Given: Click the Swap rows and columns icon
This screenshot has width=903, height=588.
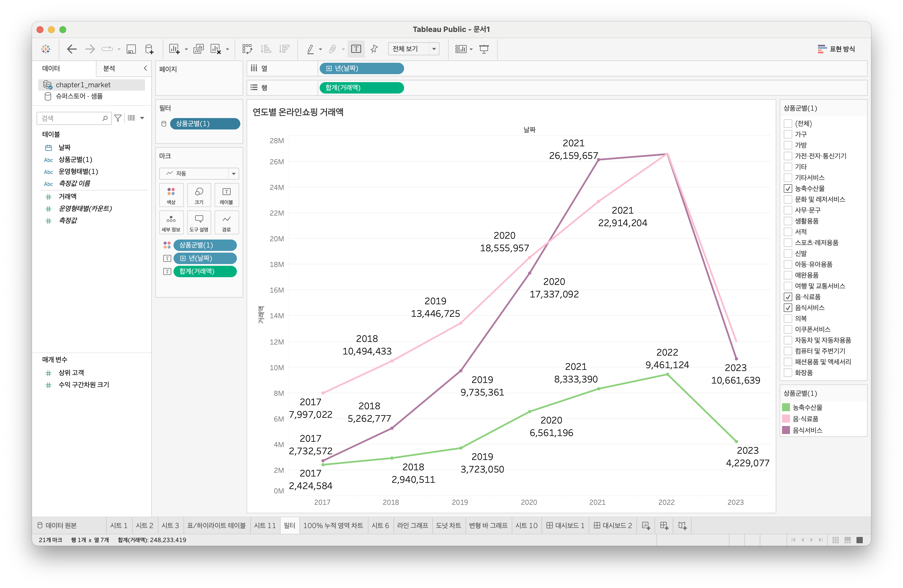Looking at the screenshot, I should pos(247,49).
